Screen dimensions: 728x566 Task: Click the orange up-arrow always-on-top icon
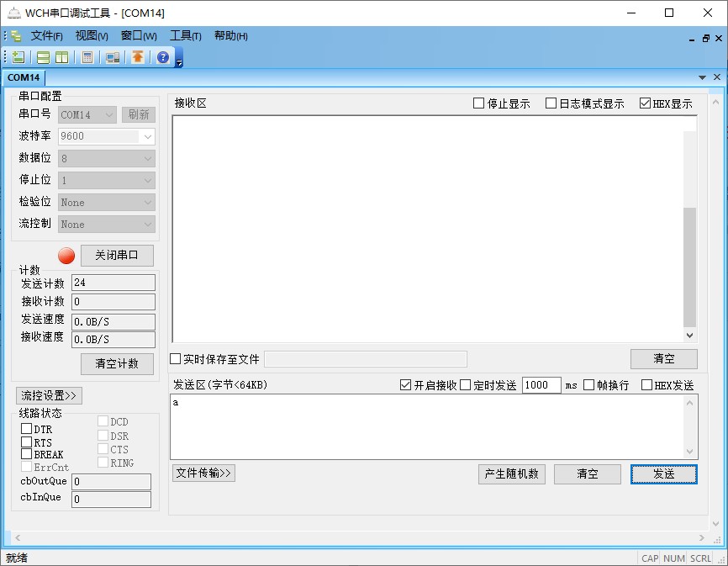137,56
